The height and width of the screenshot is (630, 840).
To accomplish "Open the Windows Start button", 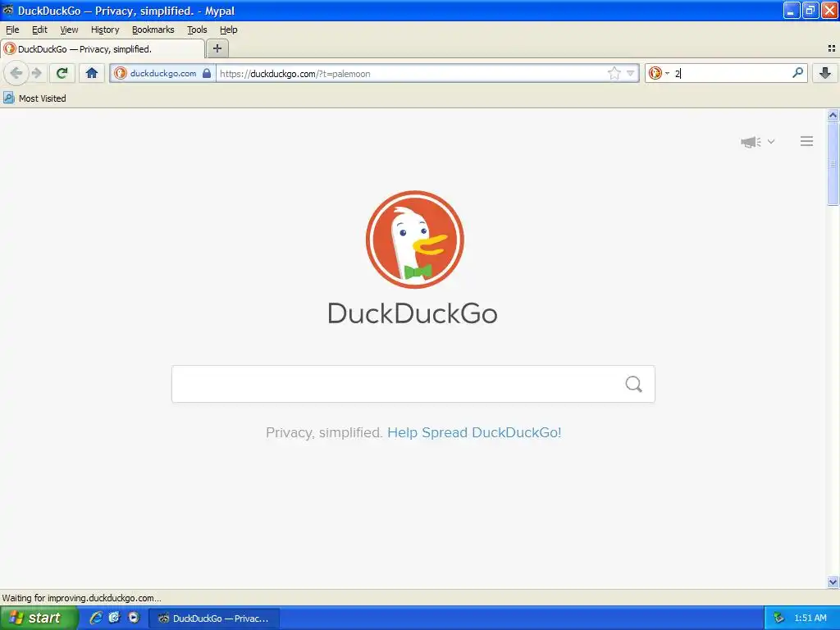I will (38, 618).
